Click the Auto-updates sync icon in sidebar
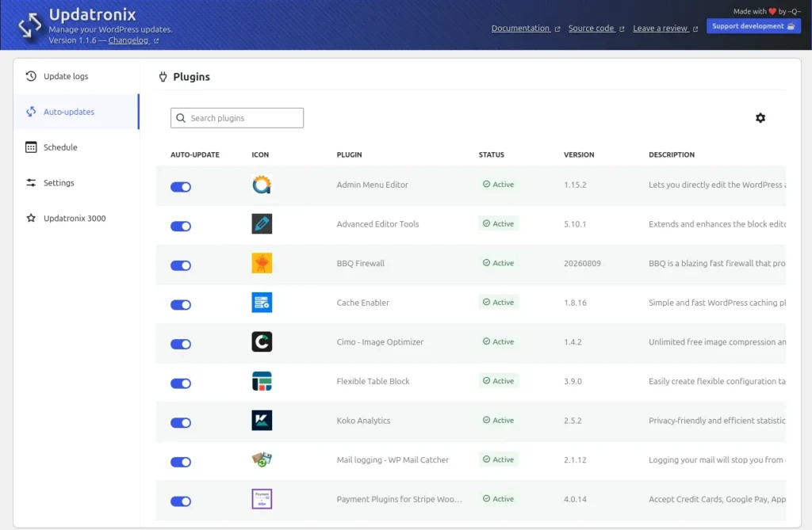Viewport: 812px width, 530px height. coord(31,112)
